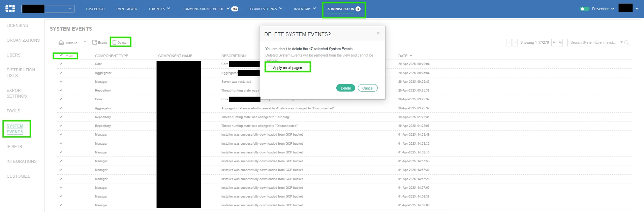Open the All selection dropdown
This screenshot has height=212, width=644.
[x=69, y=56]
